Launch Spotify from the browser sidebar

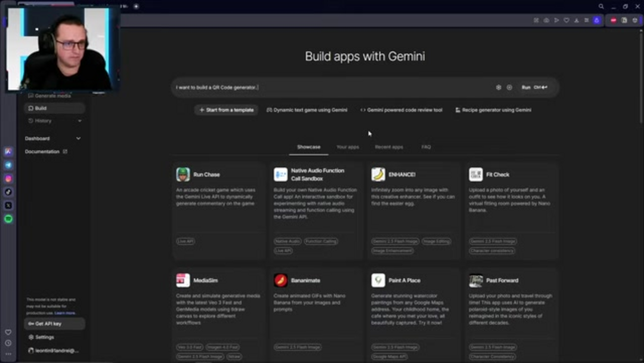pos(8,219)
